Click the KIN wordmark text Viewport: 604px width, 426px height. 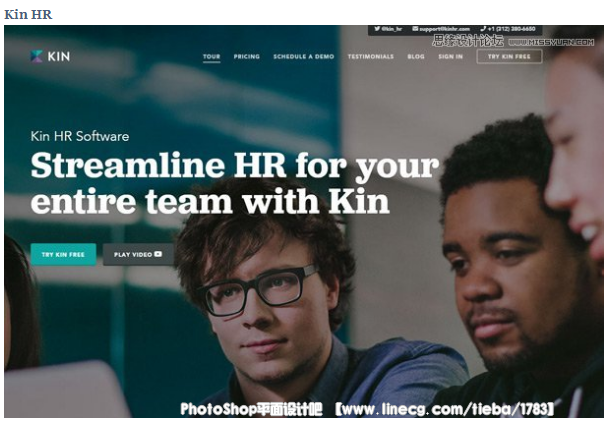coord(59,57)
